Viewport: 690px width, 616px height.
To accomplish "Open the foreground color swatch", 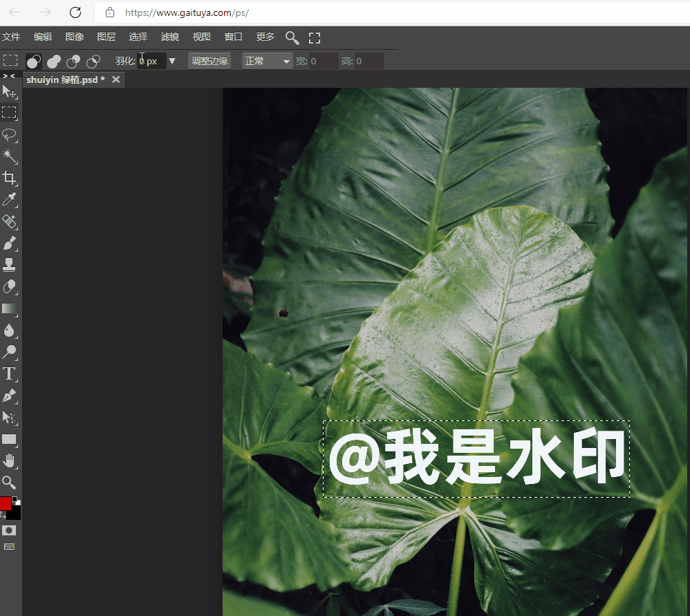I will pos(7,505).
